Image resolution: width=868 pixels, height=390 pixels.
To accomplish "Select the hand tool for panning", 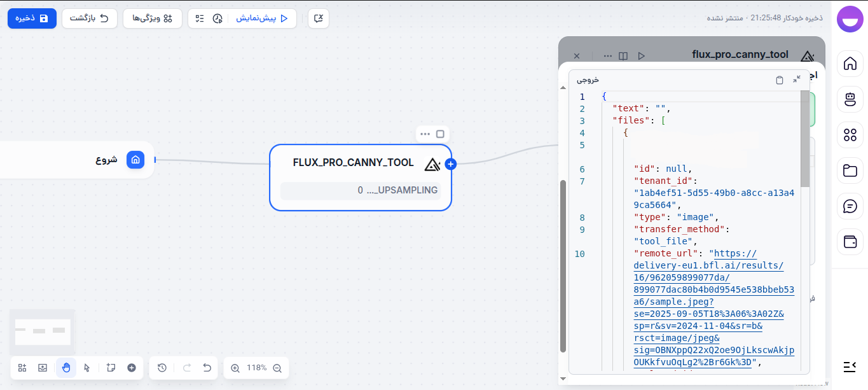I will click(x=65, y=368).
